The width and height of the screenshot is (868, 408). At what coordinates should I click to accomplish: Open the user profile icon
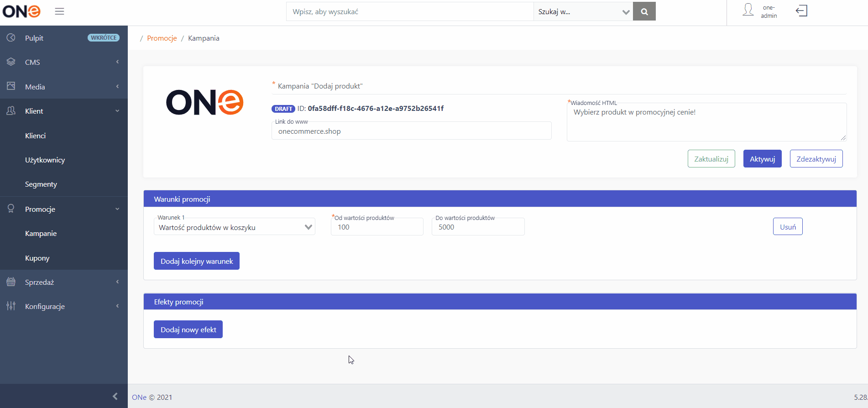tap(748, 10)
